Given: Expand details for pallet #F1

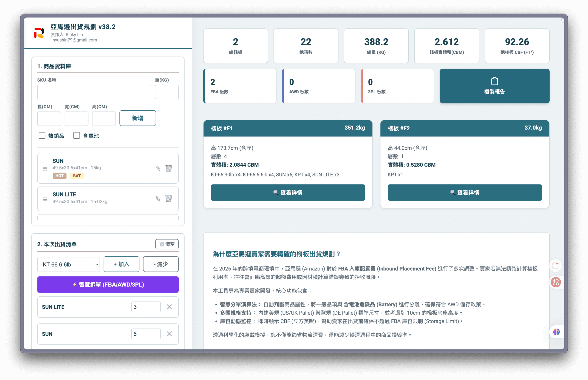Looking at the screenshot, I should click(x=288, y=193).
